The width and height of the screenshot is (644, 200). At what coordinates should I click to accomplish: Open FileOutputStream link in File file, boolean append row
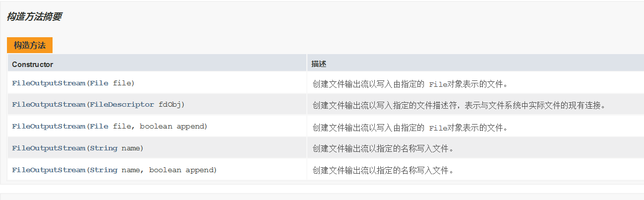tap(49, 127)
